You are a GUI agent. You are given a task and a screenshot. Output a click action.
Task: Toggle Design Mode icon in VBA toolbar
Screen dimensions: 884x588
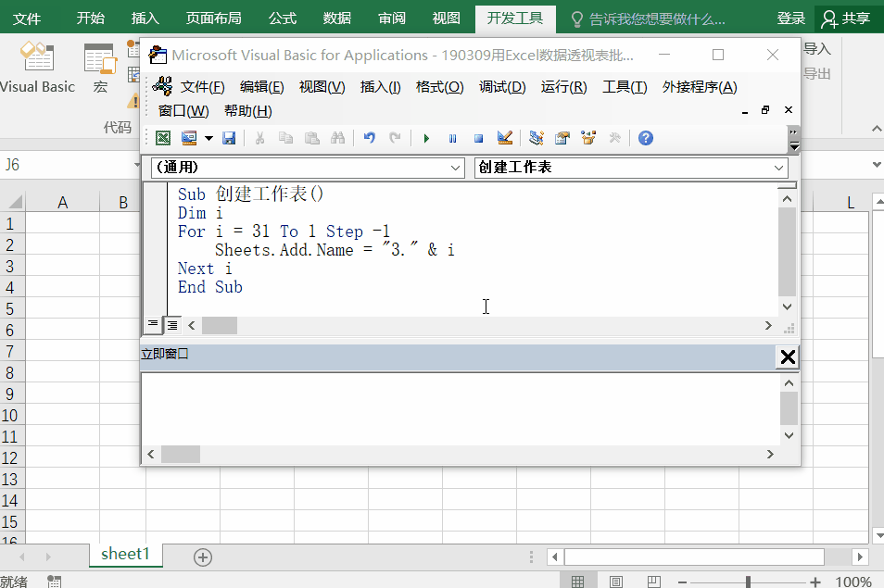505,138
